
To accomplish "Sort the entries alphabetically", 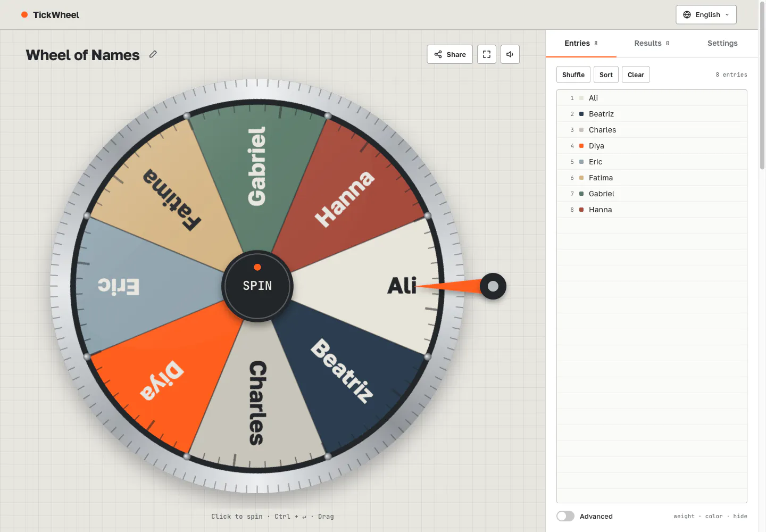I will [x=606, y=74].
